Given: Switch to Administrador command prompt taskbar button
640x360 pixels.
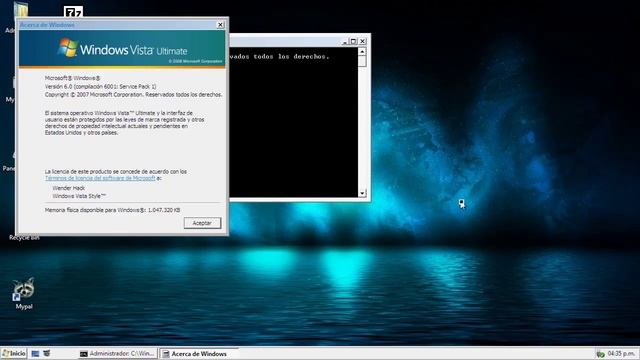Looking at the screenshot, I should pos(118,353).
